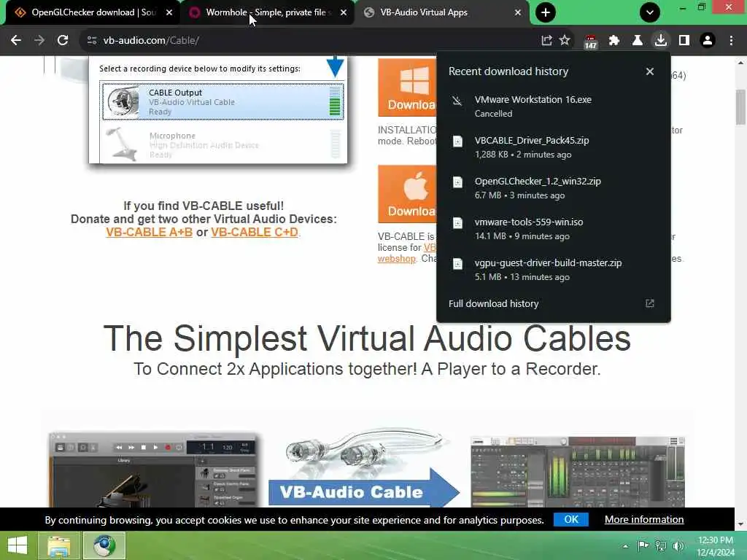Show hidden system tray icons
This screenshot has width=747, height=560.
(x=625, y=546)
